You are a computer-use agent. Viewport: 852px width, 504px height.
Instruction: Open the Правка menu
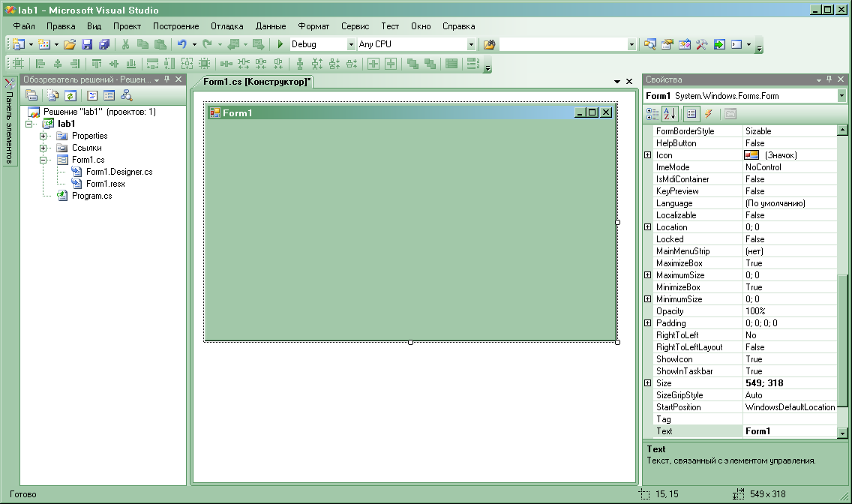click(61, 26)
